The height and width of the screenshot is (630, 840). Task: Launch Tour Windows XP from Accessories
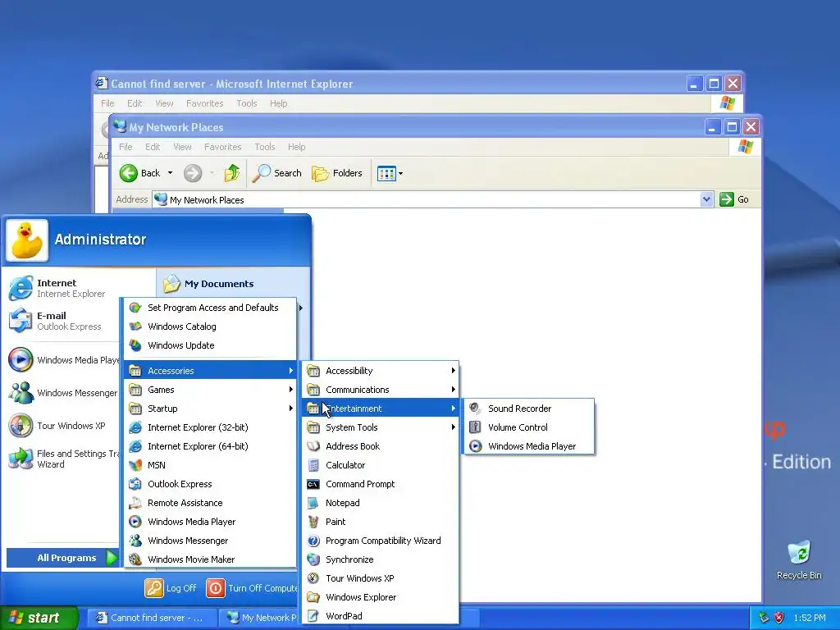pos(381,578)
